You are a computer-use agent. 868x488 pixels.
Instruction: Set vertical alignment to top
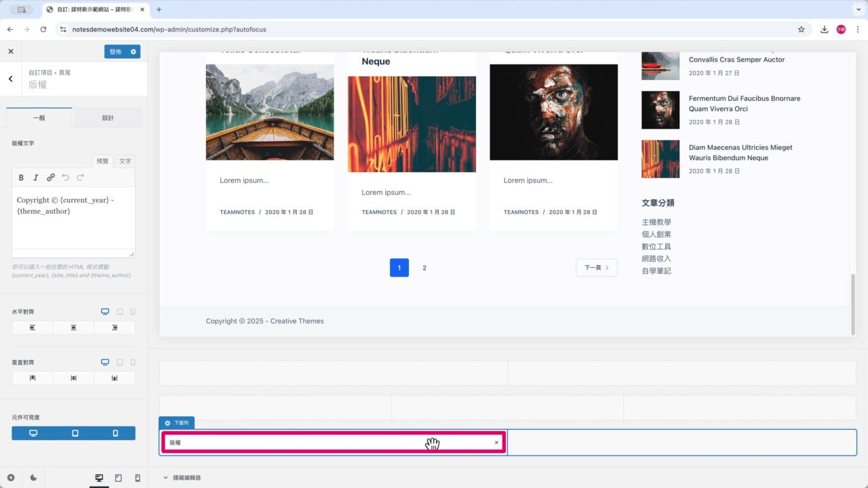tap(33, 378)
